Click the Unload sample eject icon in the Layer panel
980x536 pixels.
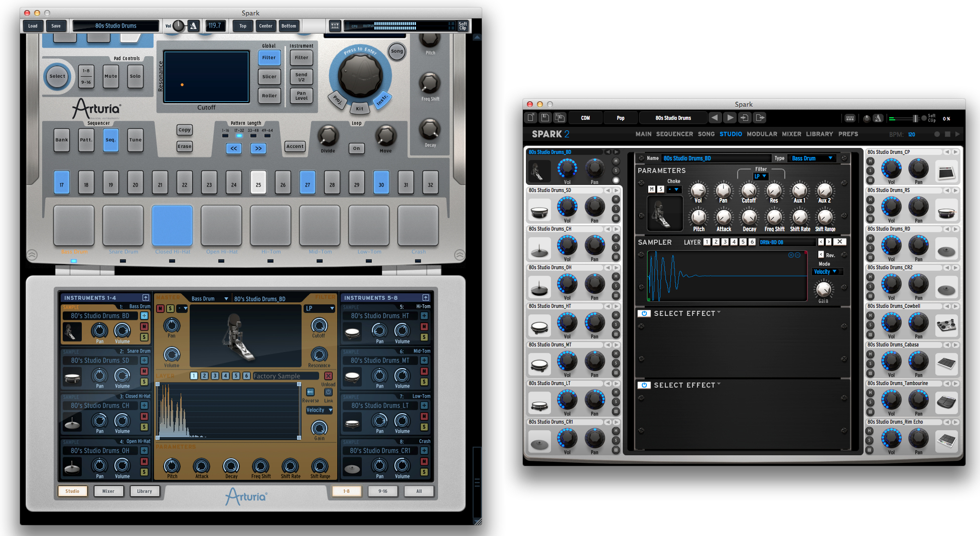tap(328, 376)
